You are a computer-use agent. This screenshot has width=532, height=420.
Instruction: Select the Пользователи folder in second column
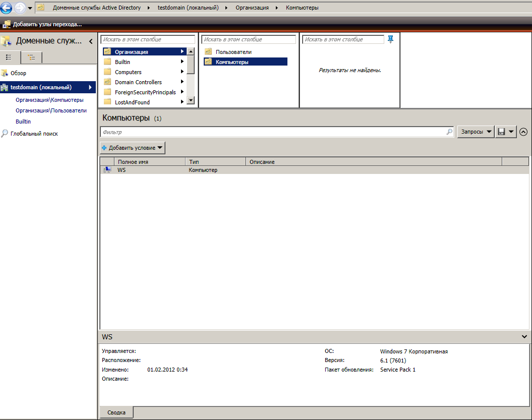click(x=233, y=52)
